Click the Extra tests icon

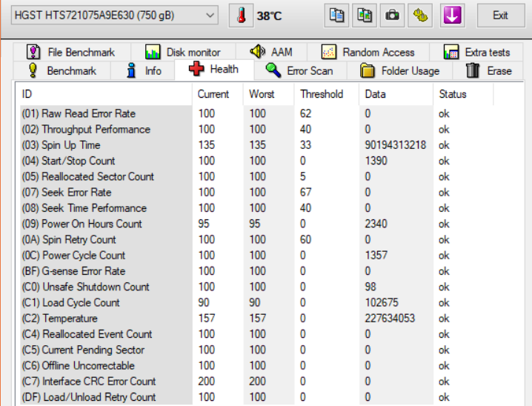tap(451, 52)
